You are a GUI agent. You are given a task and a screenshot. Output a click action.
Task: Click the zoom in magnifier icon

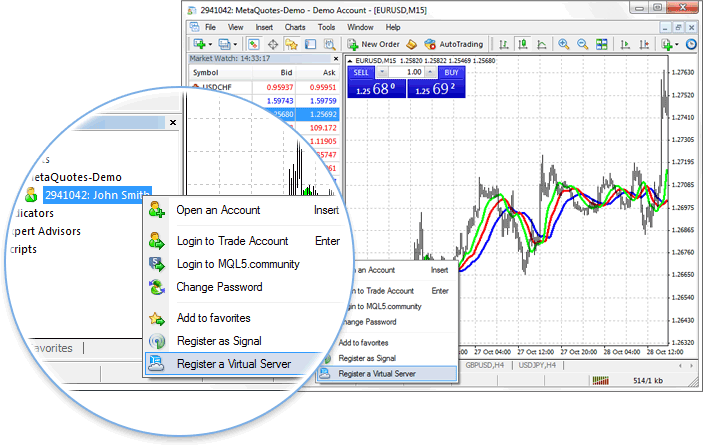pyautogui.click(x=564, y=44)
